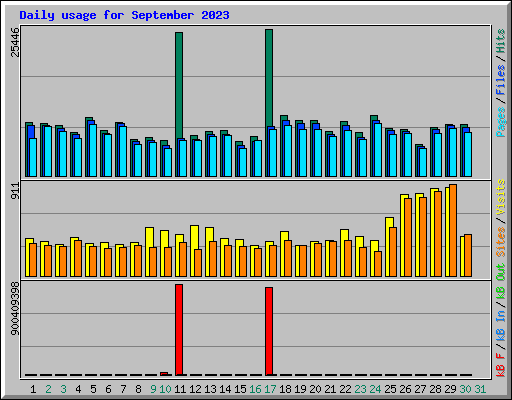Viewport: 512px width, 400px height.
Task: Click the tall green hits bar for day 11
Action: click(x=179, y=85)
